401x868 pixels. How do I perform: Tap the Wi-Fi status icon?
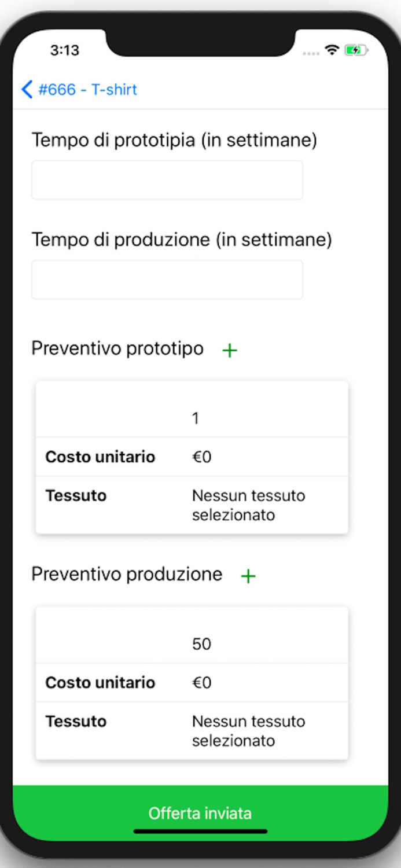(x=332, y=50)
